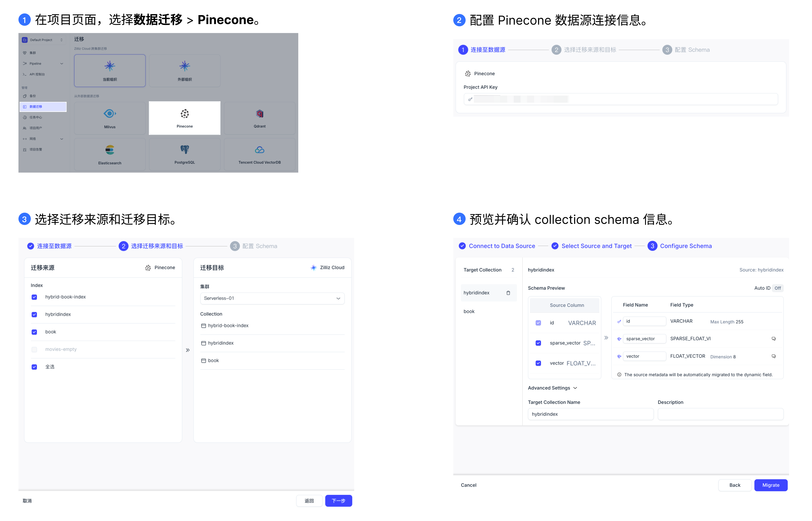Click the comment icon in the SPARSE_FLOAT_VECTOR row
812x521 pixels.
click(773, 339)
